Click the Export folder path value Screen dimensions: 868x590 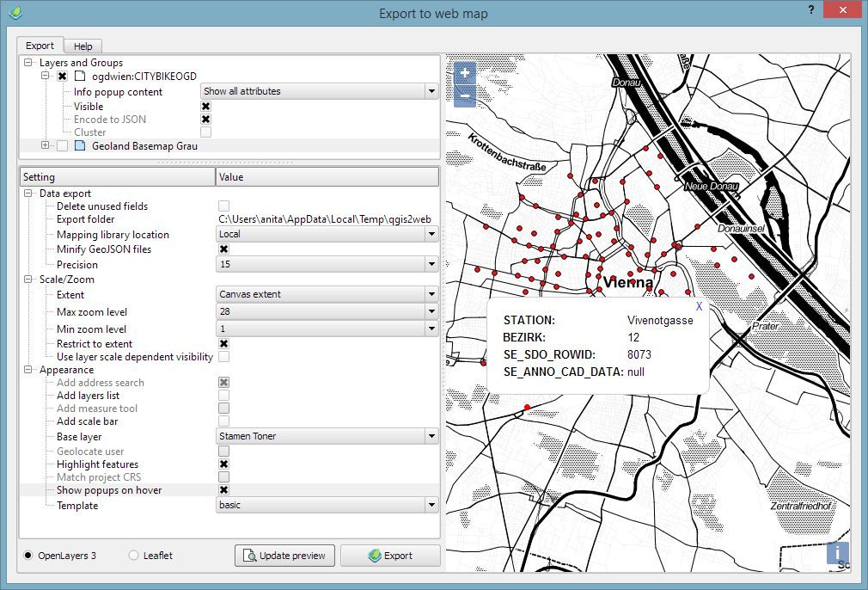(x=324, y=219)
